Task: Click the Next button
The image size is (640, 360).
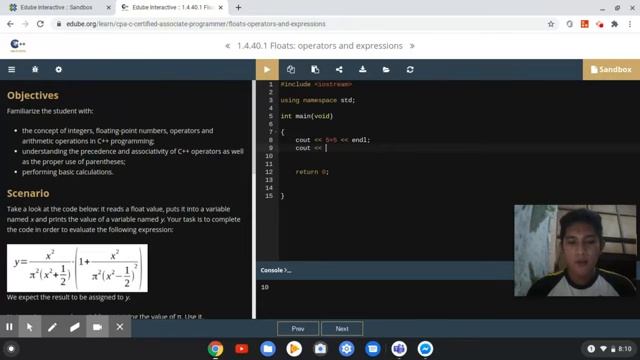Action: point(342,329)
